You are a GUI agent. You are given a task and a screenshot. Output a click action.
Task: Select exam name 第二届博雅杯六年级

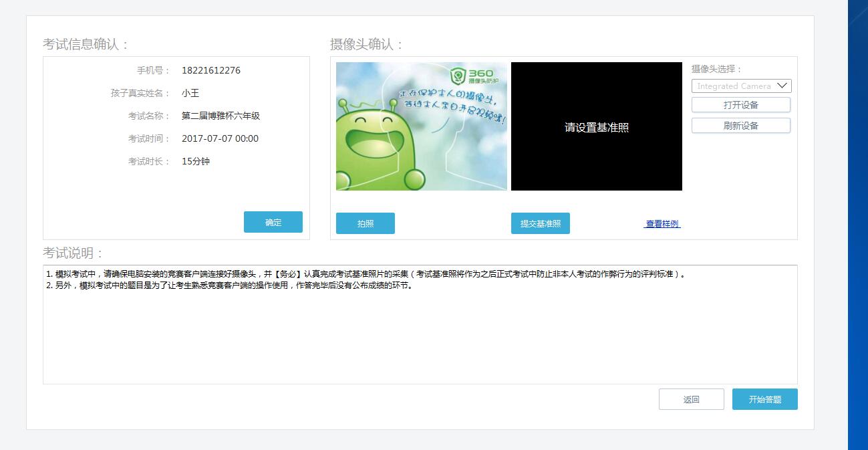tap(221, 116)
